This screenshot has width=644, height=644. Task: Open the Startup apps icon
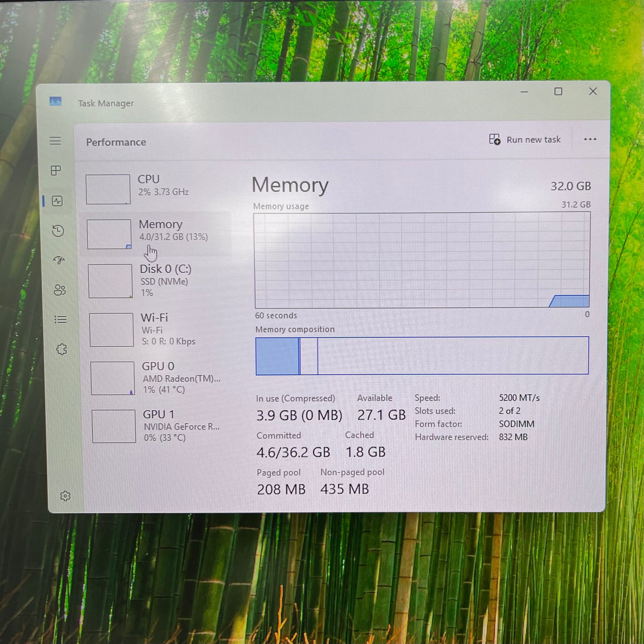59,260
